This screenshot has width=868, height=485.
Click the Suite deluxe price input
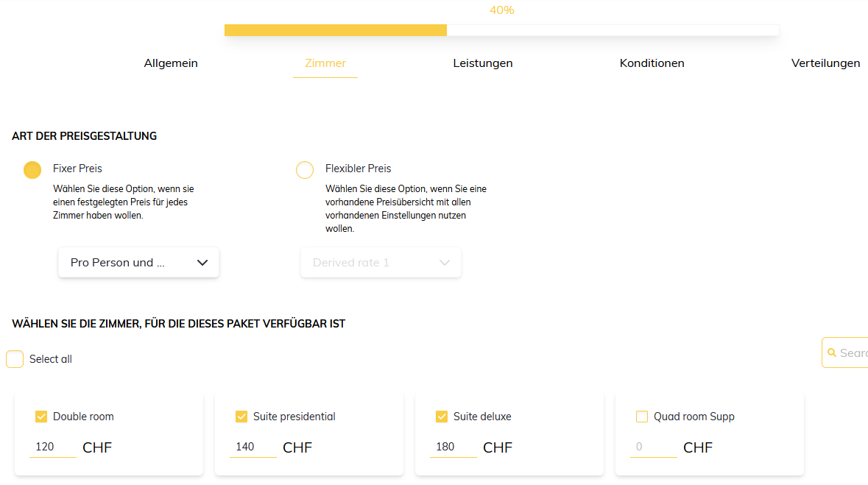pos(453,447)
